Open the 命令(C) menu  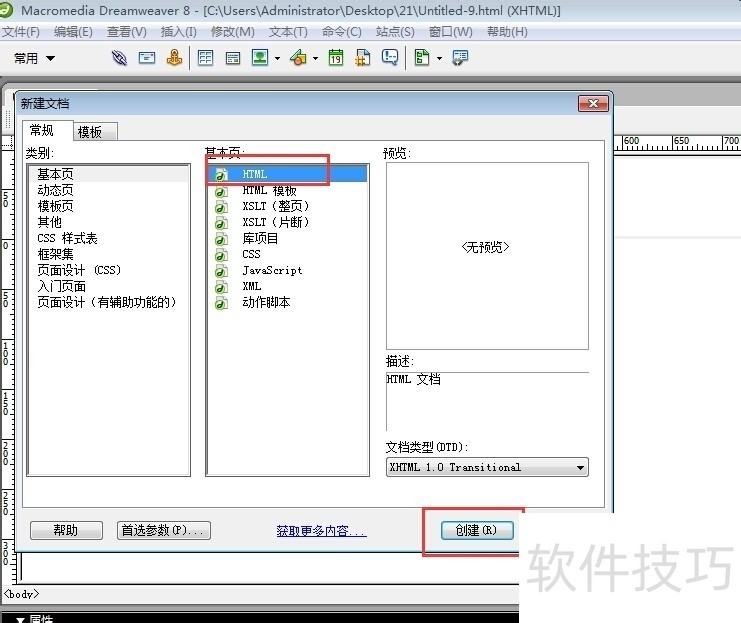tap(342, 32)
